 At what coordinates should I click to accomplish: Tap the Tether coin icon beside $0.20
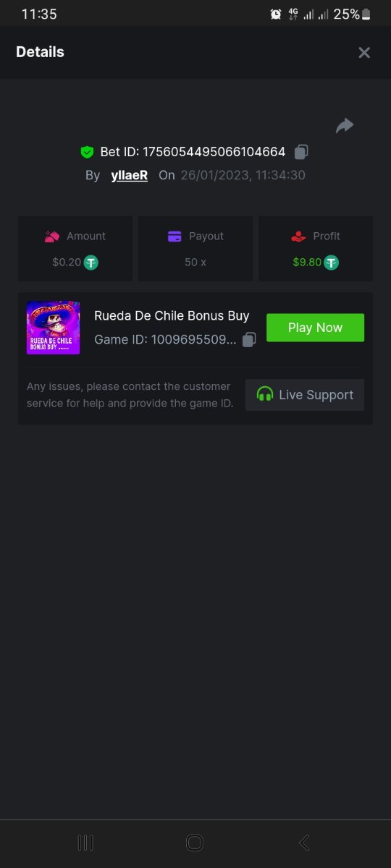[91, 263]
